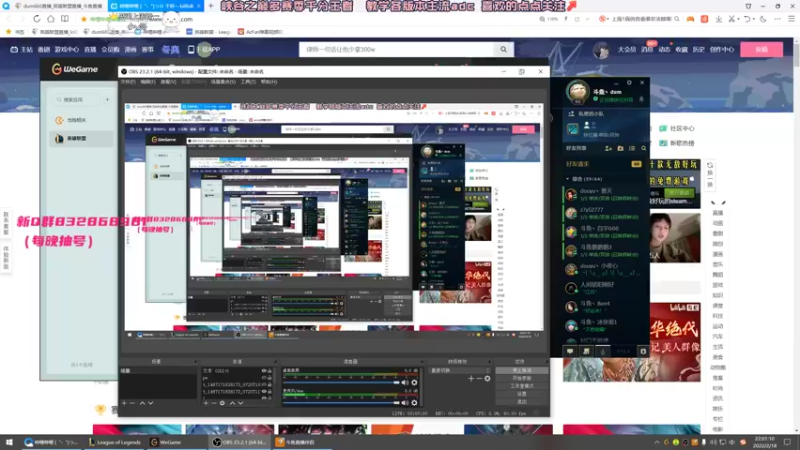800x450 pixels.
Task: Open transition properties gear icon
Action: pos(487,379)
